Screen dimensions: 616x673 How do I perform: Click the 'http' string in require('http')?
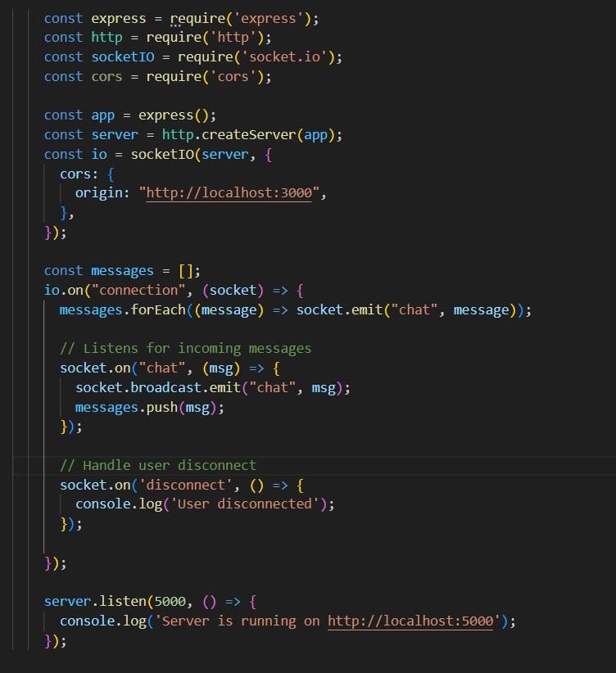233,38
